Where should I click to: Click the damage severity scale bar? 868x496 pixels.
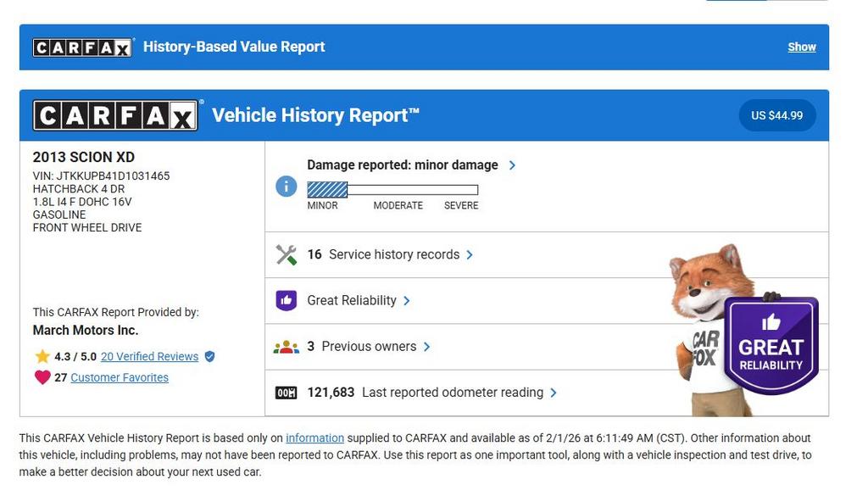pos(392,190)
